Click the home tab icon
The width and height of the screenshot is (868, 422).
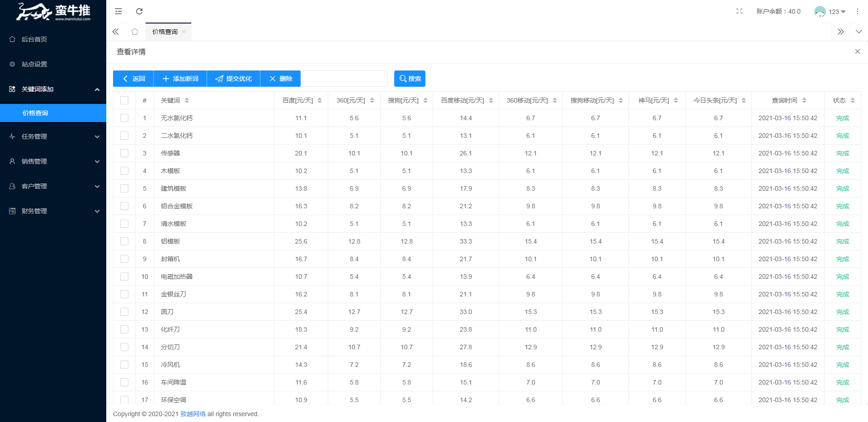(135, 32)
